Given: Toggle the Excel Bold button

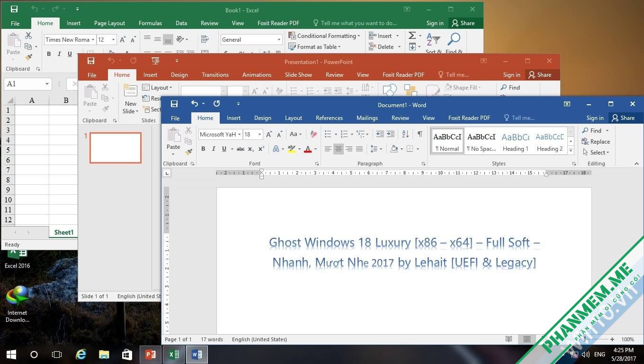Looking at the screenshot, I should pyautogui.click(x=49, y=54).
